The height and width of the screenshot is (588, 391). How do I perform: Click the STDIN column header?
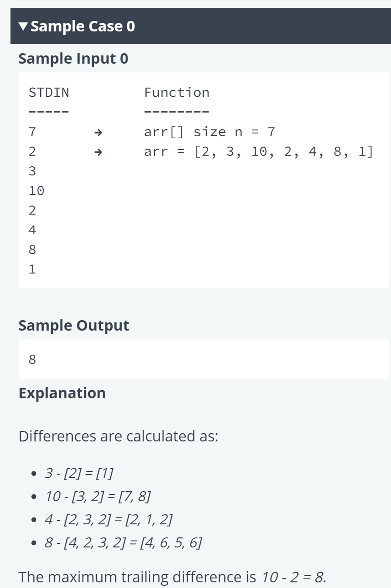coord(49,93)
